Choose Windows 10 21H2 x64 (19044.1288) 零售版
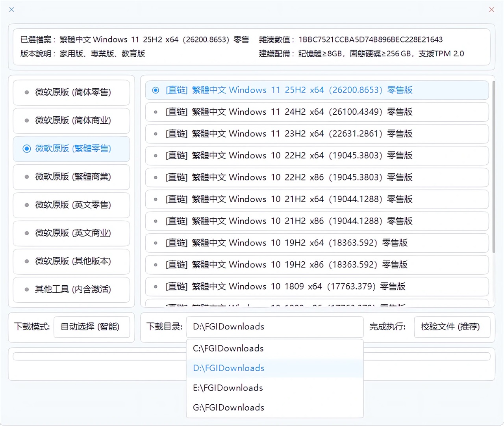The image size is (504, 426). point(317,199)
